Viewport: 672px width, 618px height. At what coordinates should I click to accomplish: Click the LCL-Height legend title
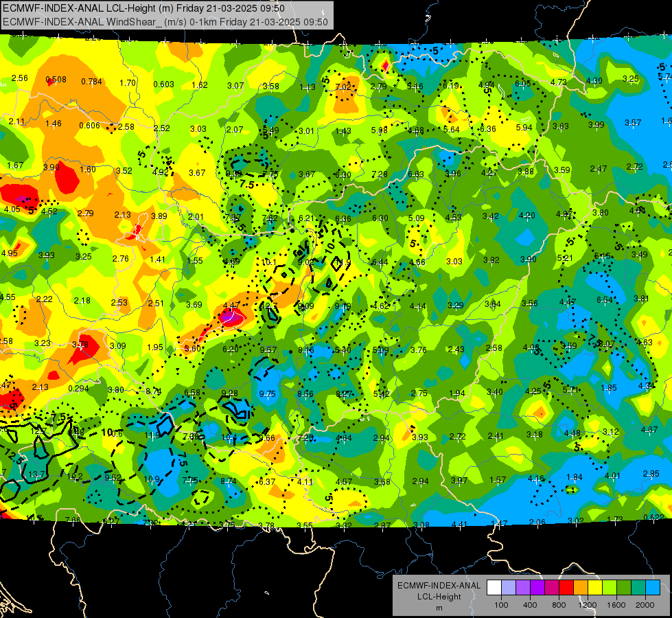(439, 597)
